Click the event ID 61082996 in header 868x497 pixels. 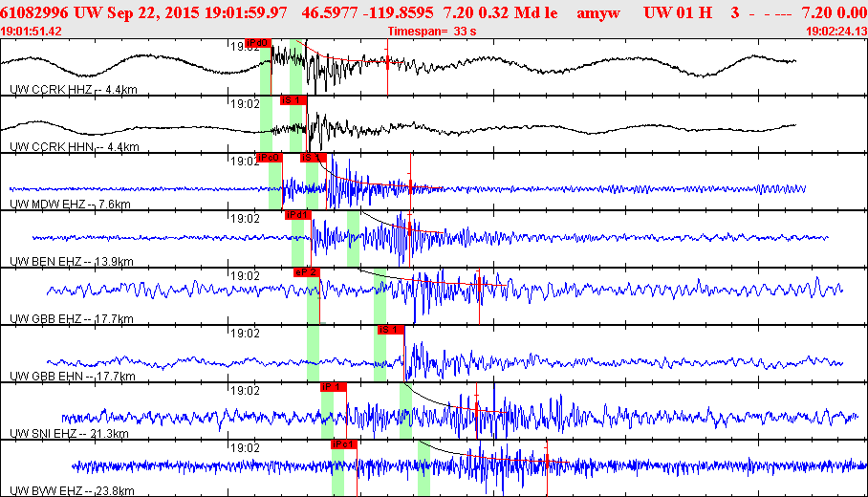coord(34,12)
